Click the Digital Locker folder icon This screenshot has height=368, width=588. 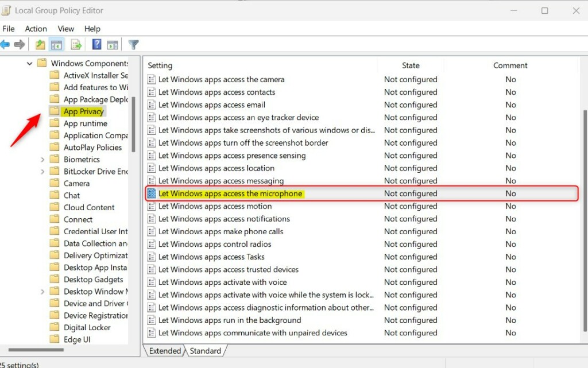pyautogui.click(x=55, y=327)
